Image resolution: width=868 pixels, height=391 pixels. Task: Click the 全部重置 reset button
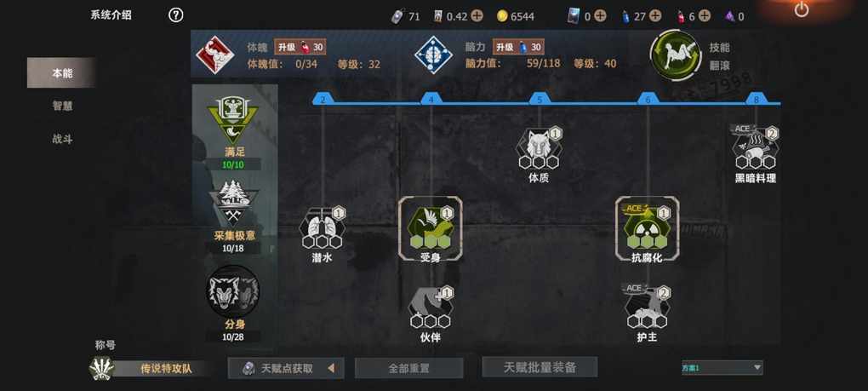[408, 368]
